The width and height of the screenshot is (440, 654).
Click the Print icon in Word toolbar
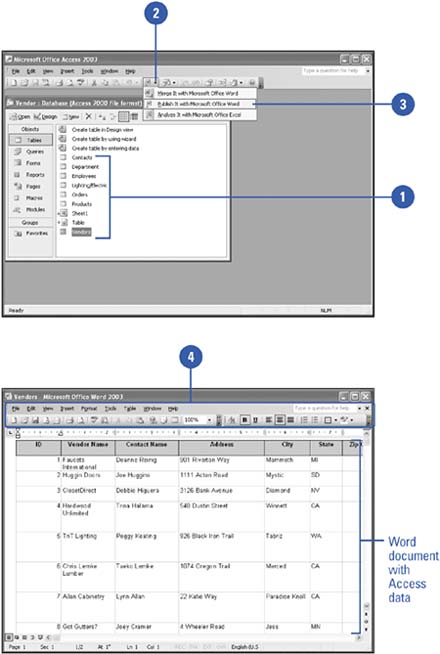(69, 420)
